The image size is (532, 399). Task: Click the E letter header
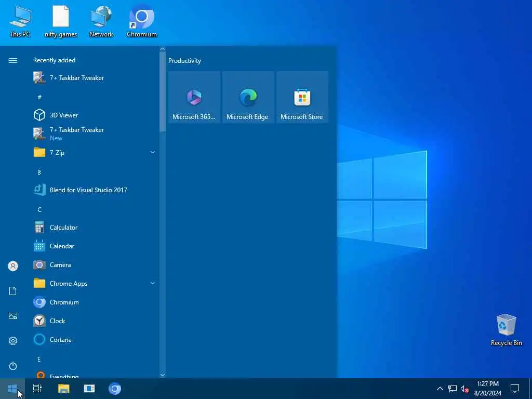(x=39, y=360)
